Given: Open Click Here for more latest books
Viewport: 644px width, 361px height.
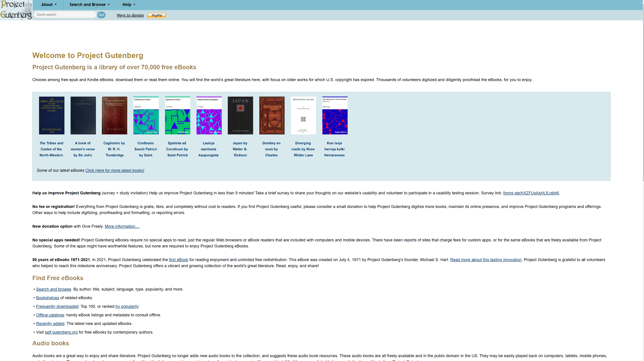Looking at the screenshot, I should pos(115,171).
